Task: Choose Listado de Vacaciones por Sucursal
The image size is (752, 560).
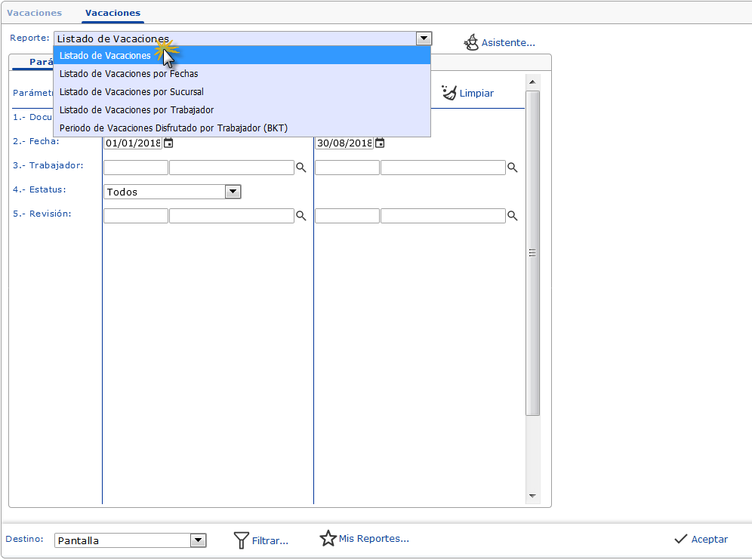Action: (131, 91)
